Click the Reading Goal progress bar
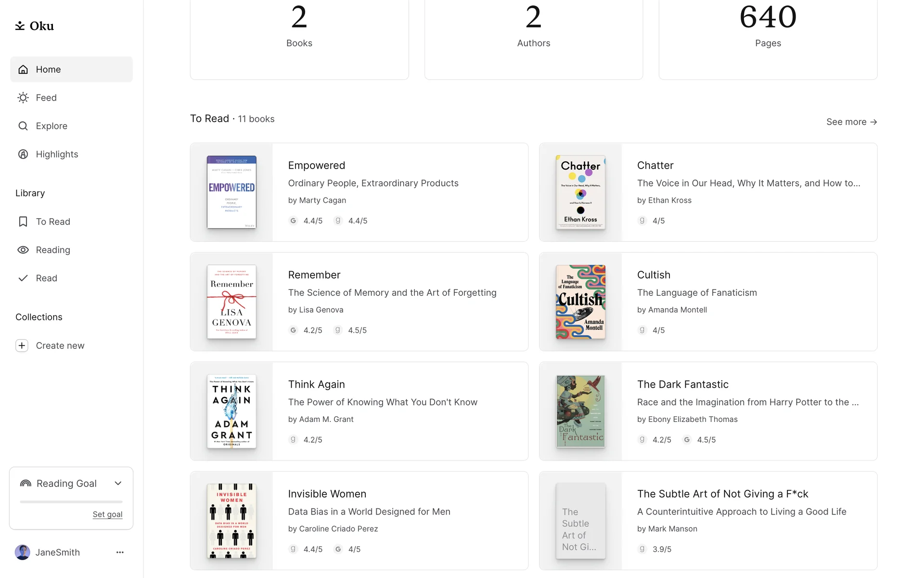924x578 pixels. click(71, 502)
